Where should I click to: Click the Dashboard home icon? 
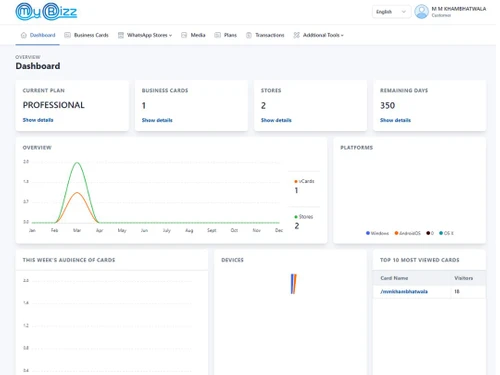[24, 35]
